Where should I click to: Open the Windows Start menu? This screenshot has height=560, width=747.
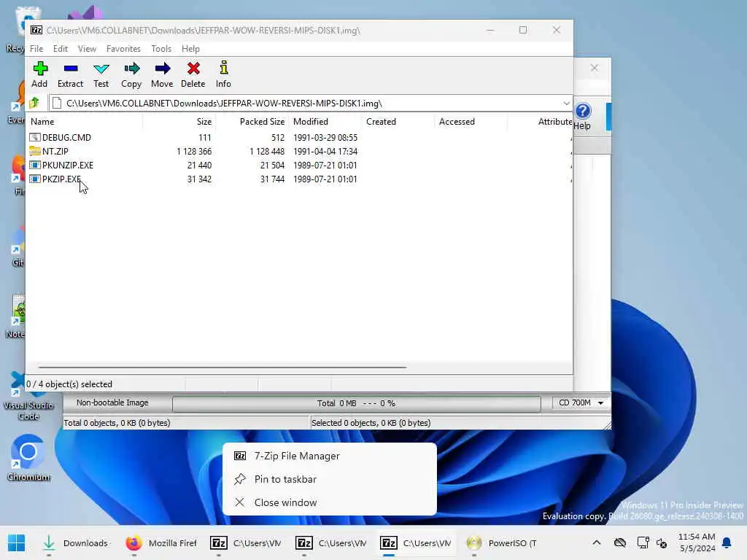tap(16, 542)
